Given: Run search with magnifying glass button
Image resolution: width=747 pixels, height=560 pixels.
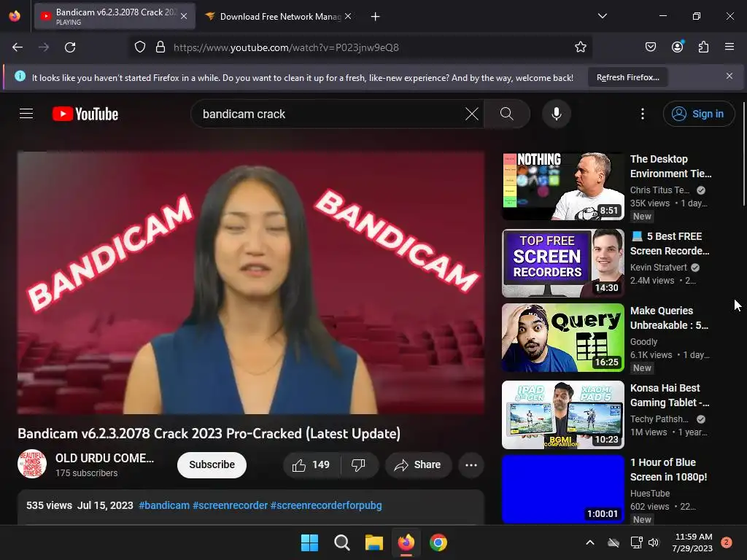Looking at the screenshot, I should click(x=507, y=114).
